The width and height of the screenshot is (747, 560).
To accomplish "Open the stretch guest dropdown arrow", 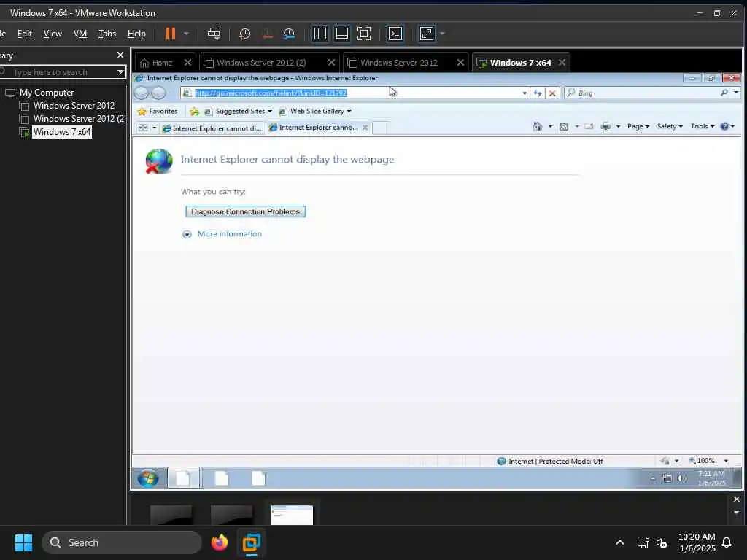I will click(x=442, y=34).
